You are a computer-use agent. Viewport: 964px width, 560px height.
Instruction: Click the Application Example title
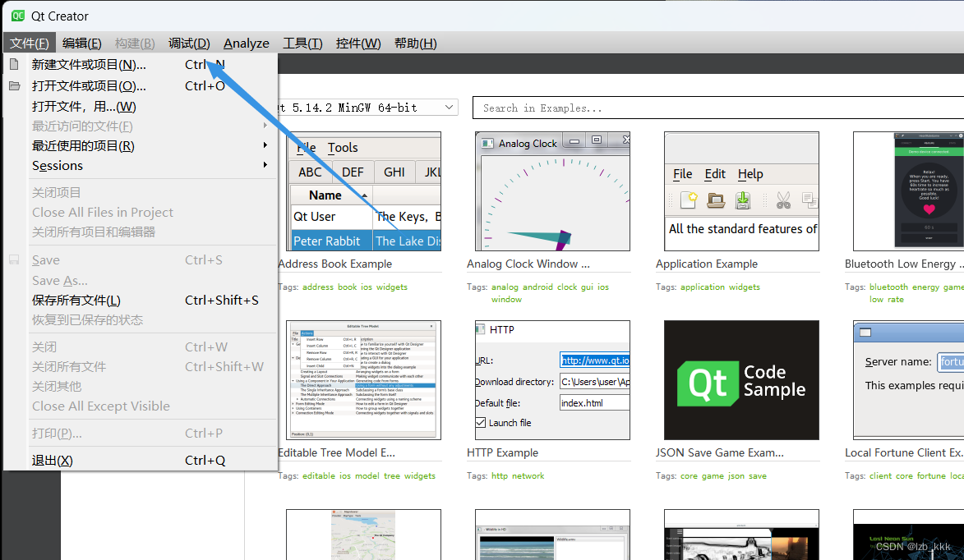click(707, 264)
